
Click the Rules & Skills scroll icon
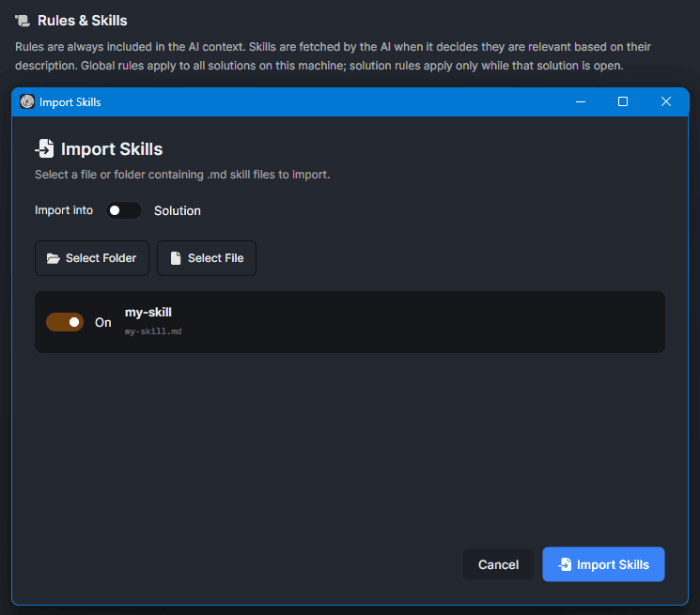[x=23, y=21]
